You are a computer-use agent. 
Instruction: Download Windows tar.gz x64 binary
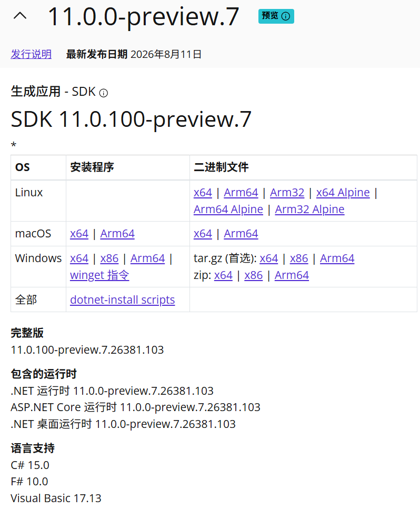[x=269, y=258]
